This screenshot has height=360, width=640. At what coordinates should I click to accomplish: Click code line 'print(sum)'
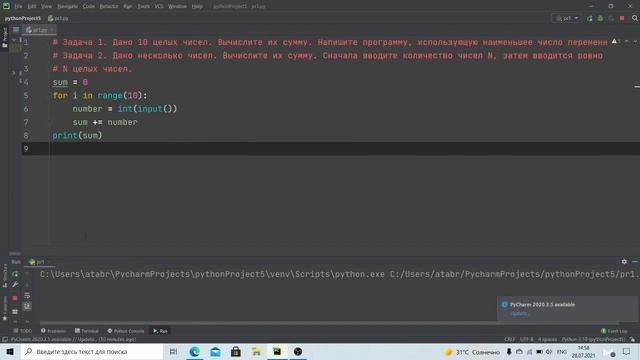(x=77, y=136)
